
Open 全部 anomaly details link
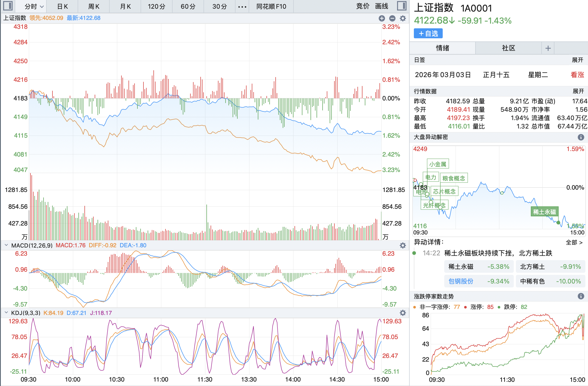[x=574, y=243]
